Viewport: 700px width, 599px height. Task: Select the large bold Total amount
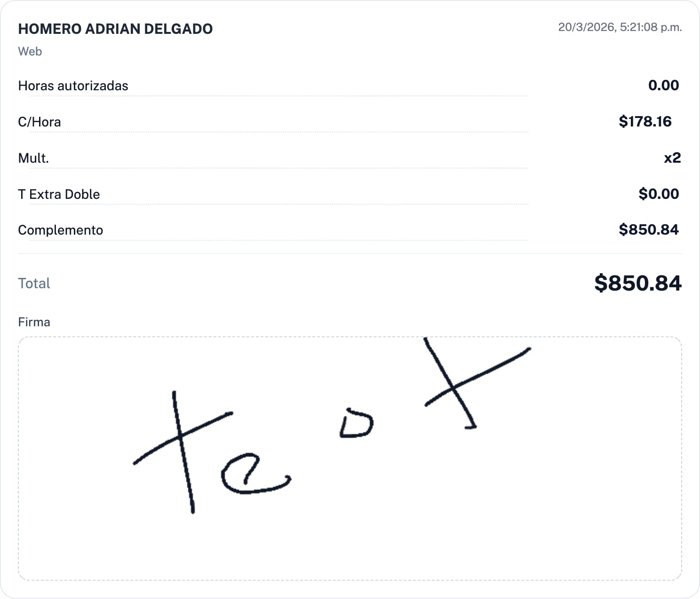[637, 283]
